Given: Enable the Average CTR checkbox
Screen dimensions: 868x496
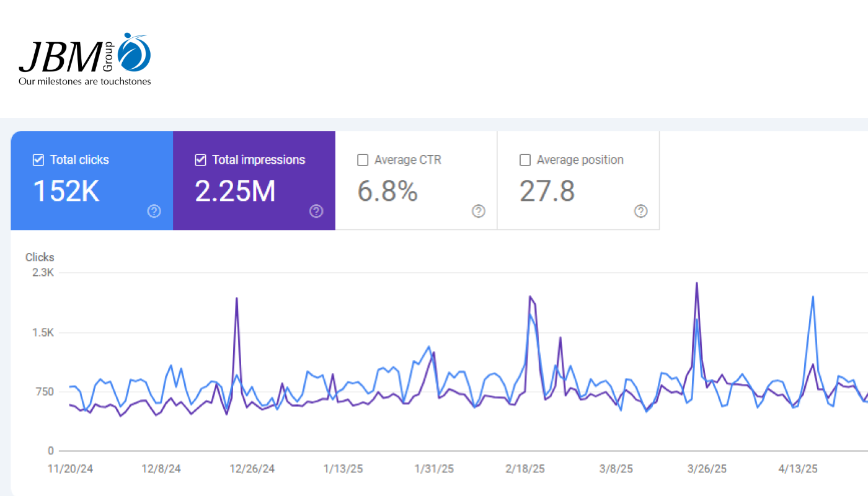Looking at the screenshot, I should click(x=363, y=160).
